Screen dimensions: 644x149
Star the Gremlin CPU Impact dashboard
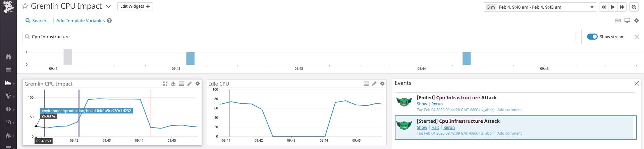click(x=25, y=6)
